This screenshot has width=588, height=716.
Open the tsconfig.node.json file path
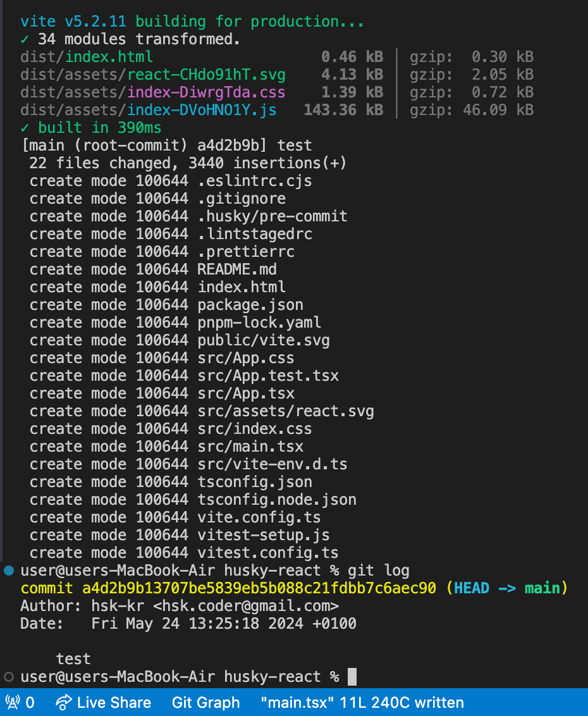pos(277,500)
